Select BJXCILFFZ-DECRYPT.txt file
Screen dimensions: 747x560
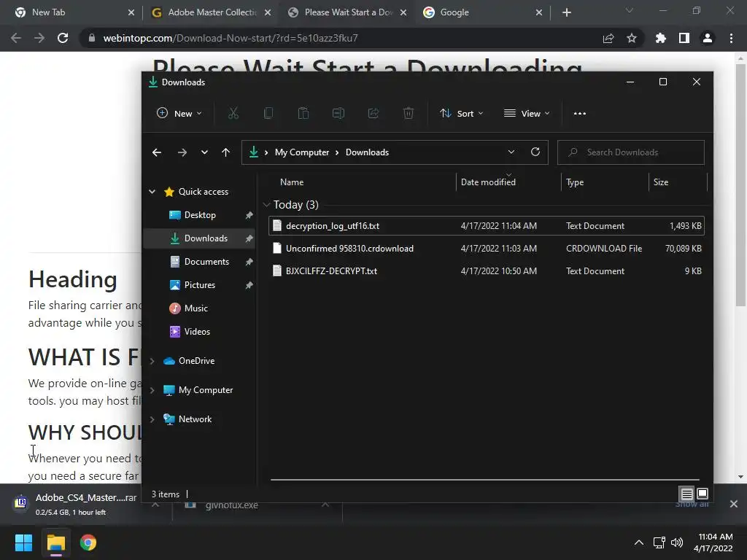487,271
